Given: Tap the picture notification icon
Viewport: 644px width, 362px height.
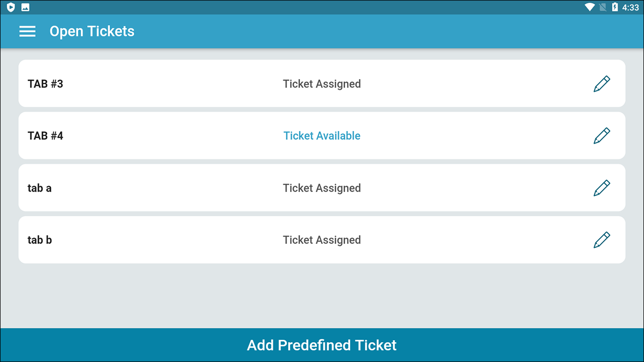Looking at the screenshot, I should pos(25,7).
